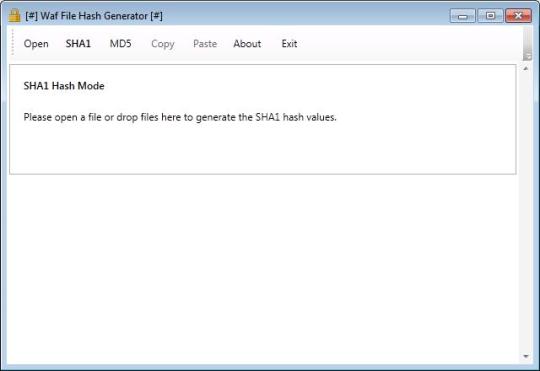Click the window title 'Waf File Hash Generator'
The image size is (540, 371).
tap(94, 16)
